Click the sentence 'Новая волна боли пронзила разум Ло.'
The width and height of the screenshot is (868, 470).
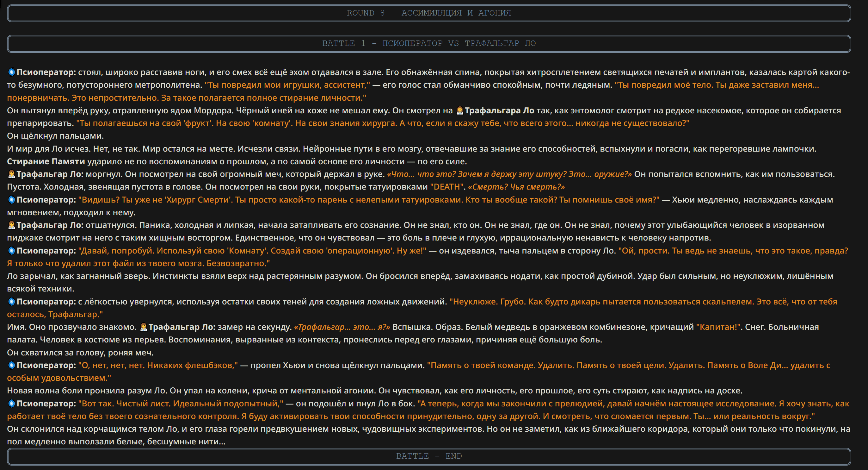[87, 391]
